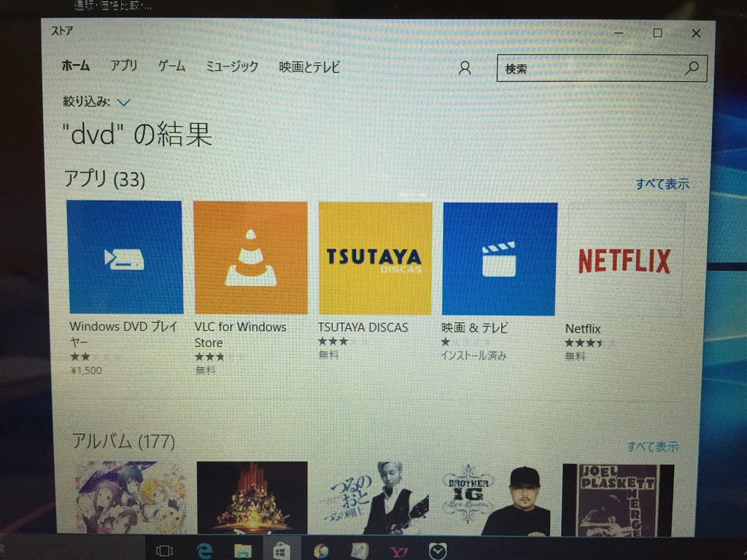This screenshot has width=747, height=560.
Task: Open the anime girls album cover
Action: pos(130,497)
